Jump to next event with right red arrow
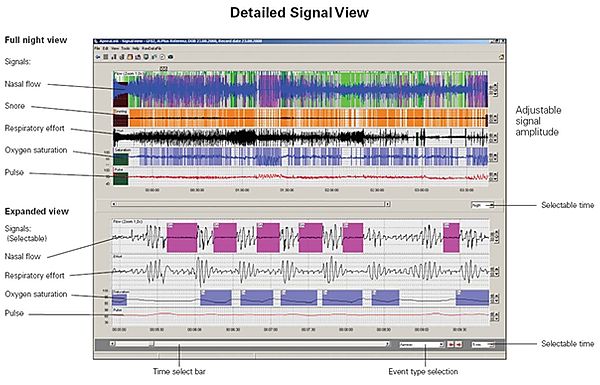 click(x=458, y=344)
